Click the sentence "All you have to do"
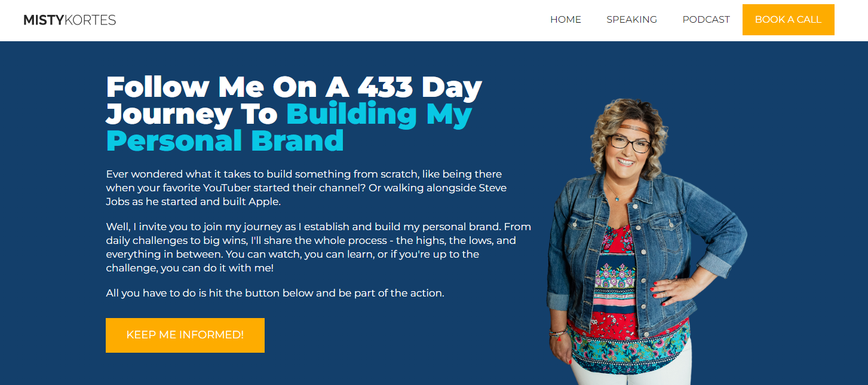 (x=275, y=294)
